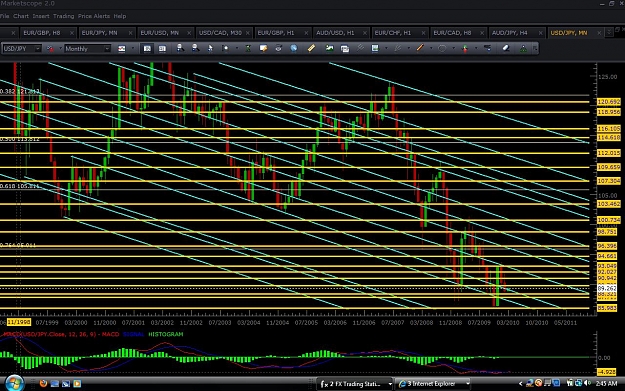Close the EUR/USD, MN tab
Viewport: 625px width, 391px height.
(189, 33)
